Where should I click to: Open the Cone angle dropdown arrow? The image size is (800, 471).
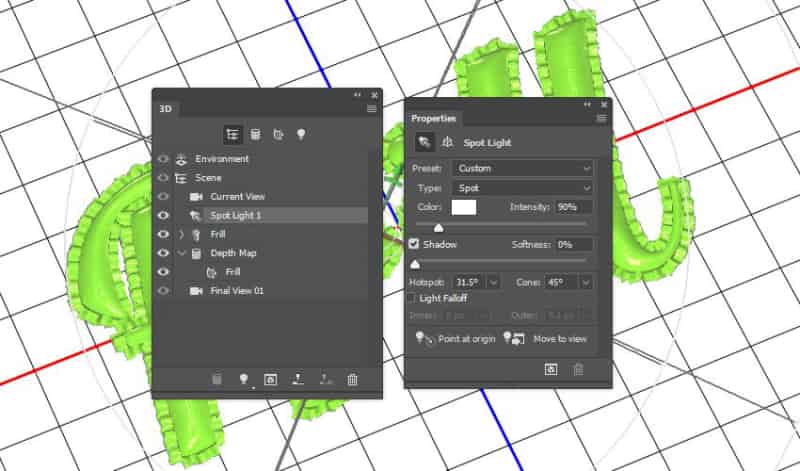point(586,282)
